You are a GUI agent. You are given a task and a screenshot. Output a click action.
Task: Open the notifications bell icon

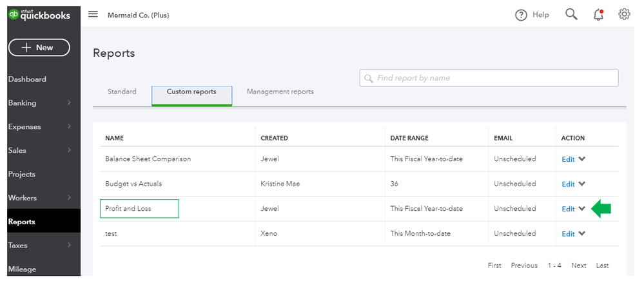pyautogui.click(x=598, y=14)
